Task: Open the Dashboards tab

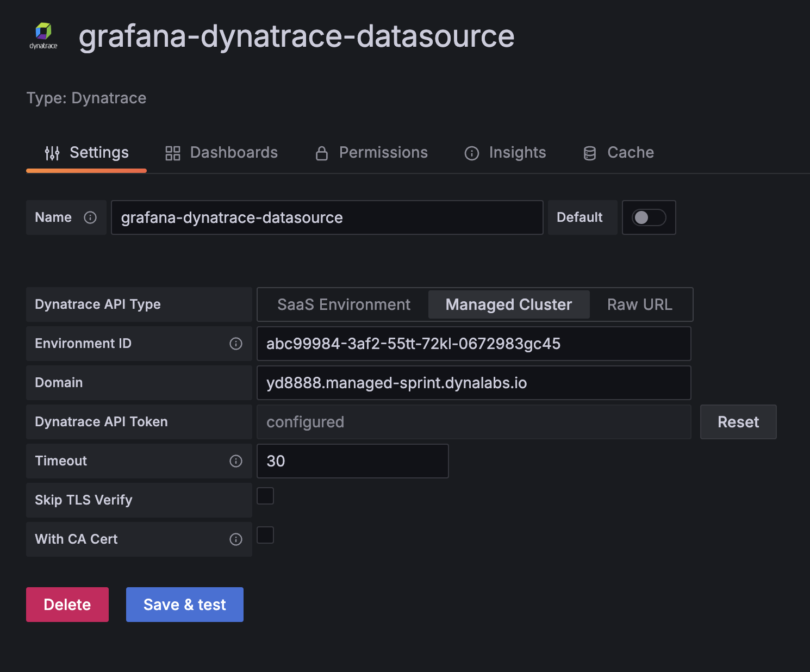Action: pos(222,153)
